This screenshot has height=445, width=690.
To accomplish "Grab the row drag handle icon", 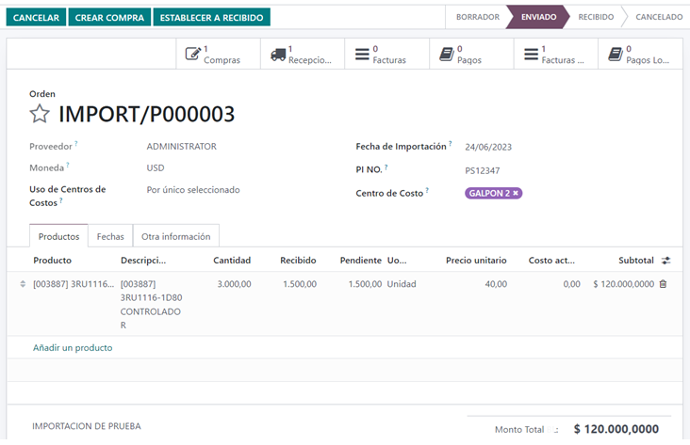I will pyautogui.click(x=22, y=284).
